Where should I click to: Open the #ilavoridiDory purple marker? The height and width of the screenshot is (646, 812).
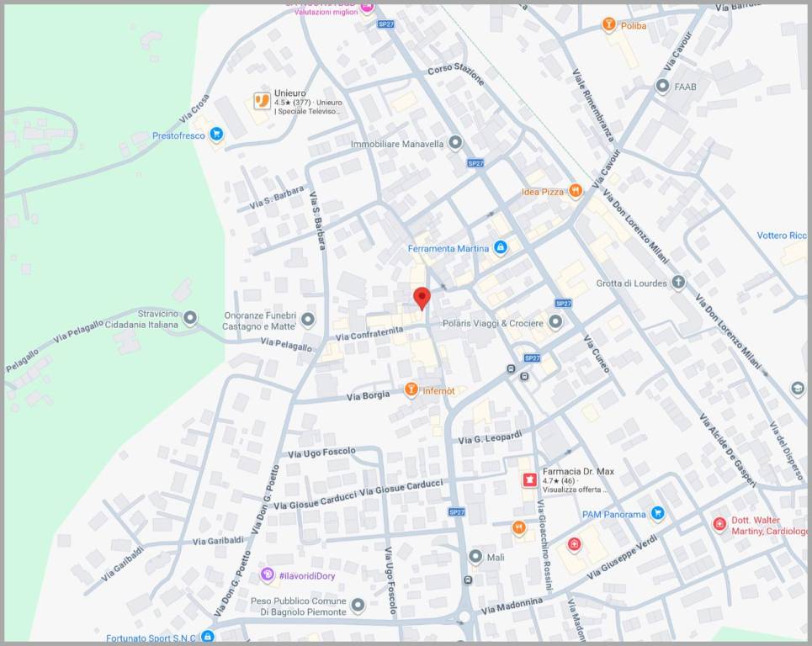[x=268, y=575]
